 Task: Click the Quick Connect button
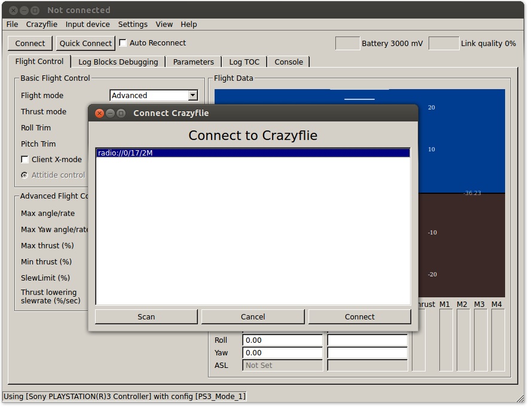tap(85, 44)
